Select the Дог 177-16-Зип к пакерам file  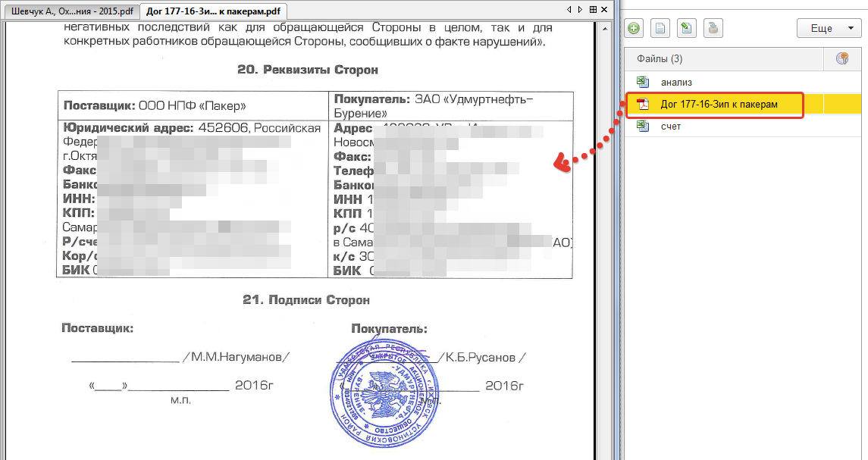743,104
